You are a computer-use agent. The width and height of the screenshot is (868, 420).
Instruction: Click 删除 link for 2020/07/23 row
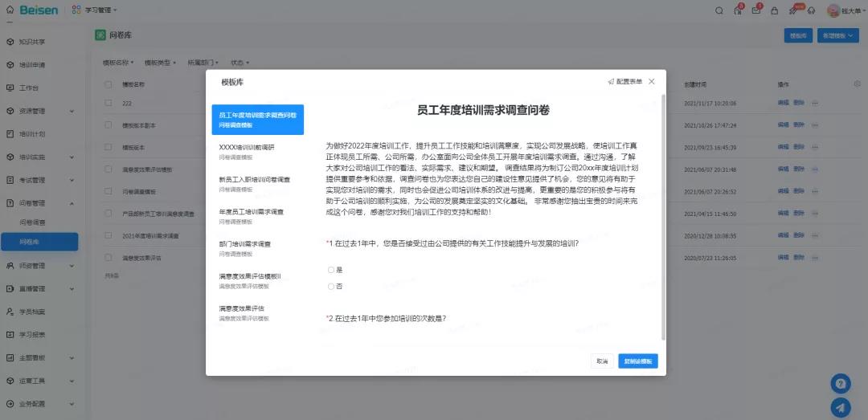tap(799, 258)
